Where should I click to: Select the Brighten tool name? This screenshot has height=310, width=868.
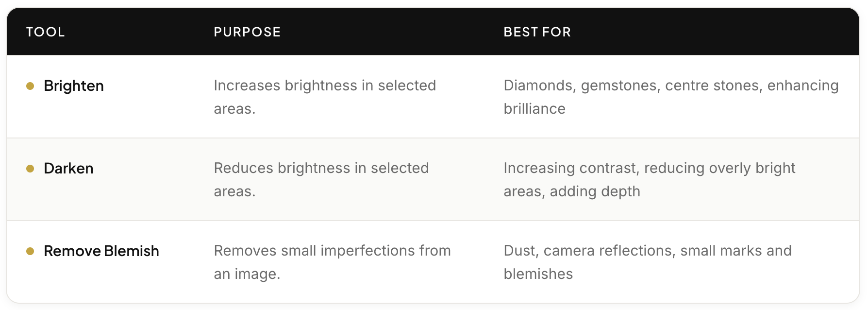(74, 86)
